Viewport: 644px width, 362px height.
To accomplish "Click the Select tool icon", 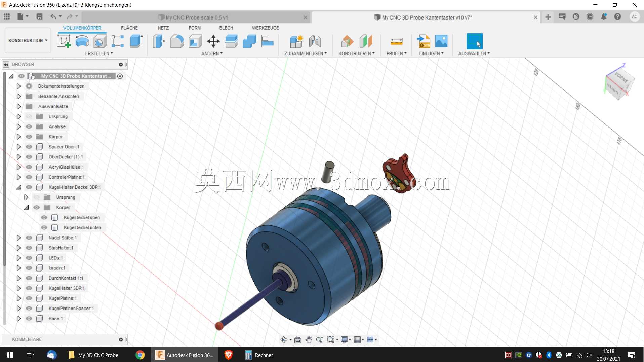I will coord(475,41).
